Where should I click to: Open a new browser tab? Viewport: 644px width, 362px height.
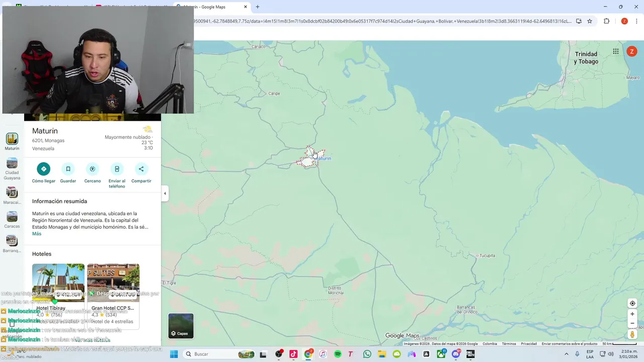click(x=258, y=7)
